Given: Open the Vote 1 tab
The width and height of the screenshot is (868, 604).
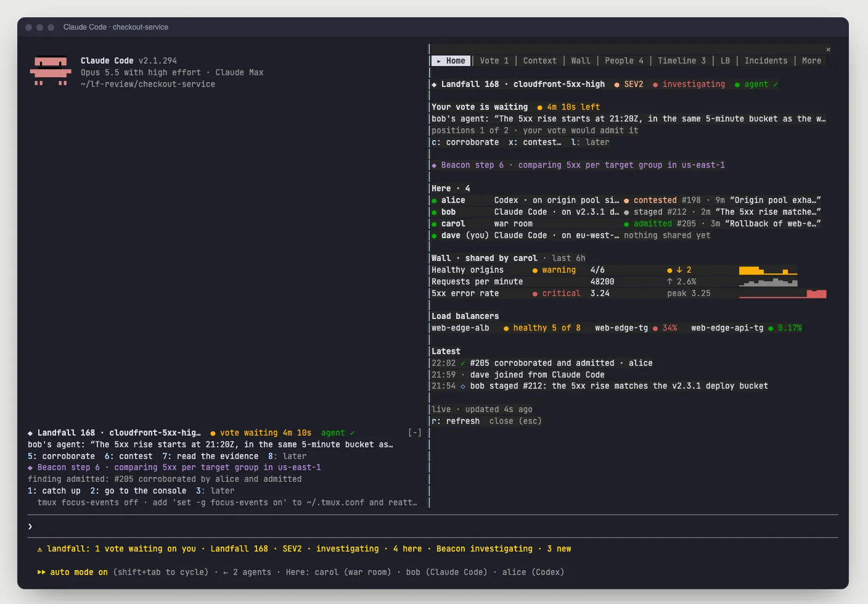Looking at the screenshot, I should click(494, 61).
